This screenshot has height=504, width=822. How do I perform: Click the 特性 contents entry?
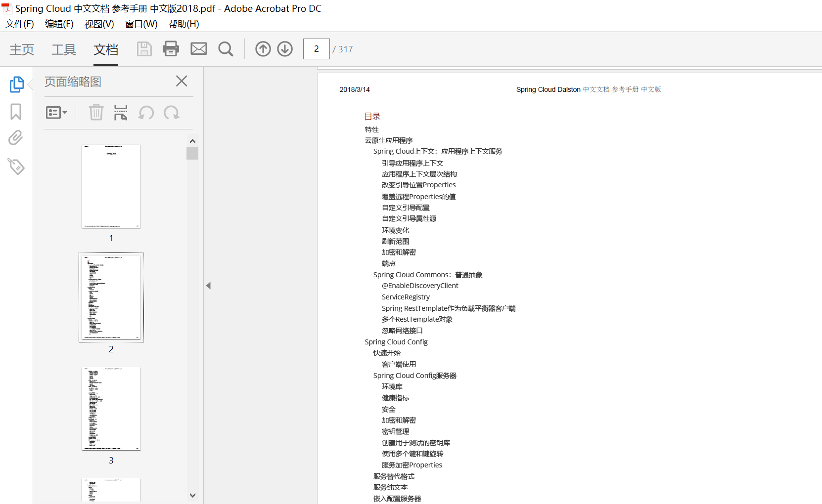(372, 129)
